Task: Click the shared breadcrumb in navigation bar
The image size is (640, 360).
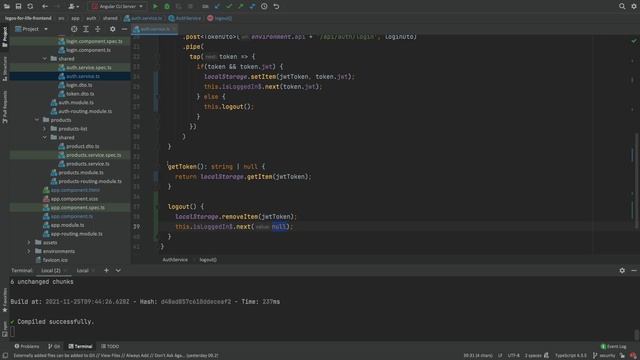Action: (110, 18)
